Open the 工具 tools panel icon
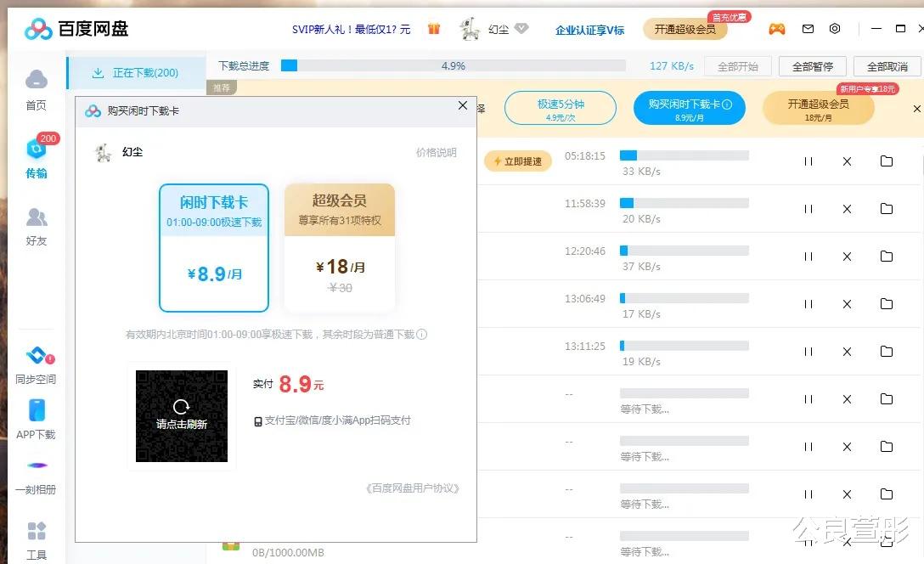 (36, 533)
